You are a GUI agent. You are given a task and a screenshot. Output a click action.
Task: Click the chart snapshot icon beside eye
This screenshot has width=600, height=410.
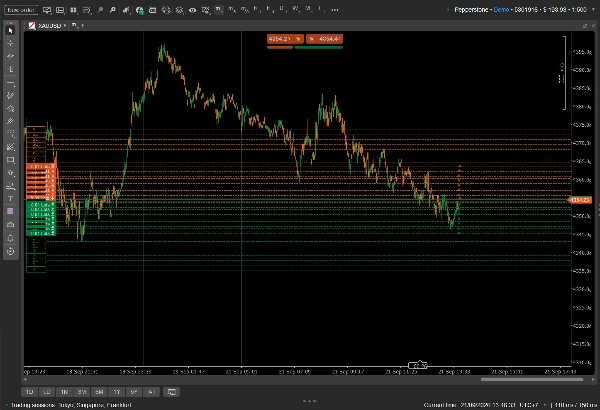pos(206,10)
